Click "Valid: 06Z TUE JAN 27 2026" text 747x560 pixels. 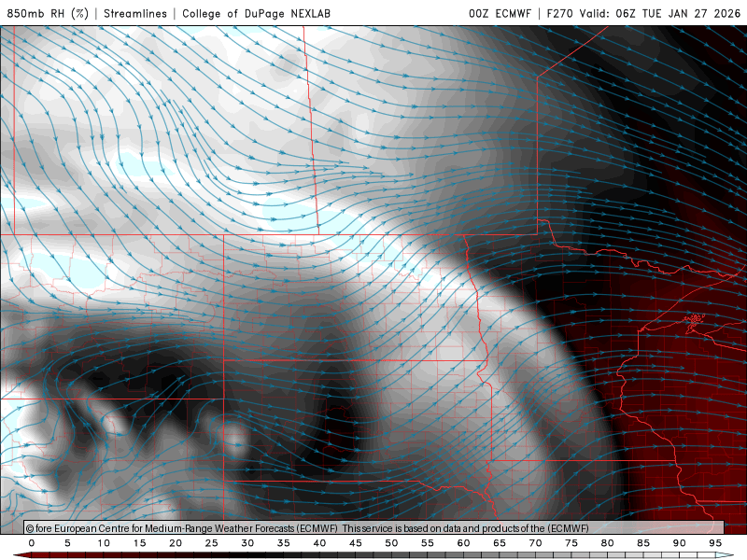tap(660, 13)
